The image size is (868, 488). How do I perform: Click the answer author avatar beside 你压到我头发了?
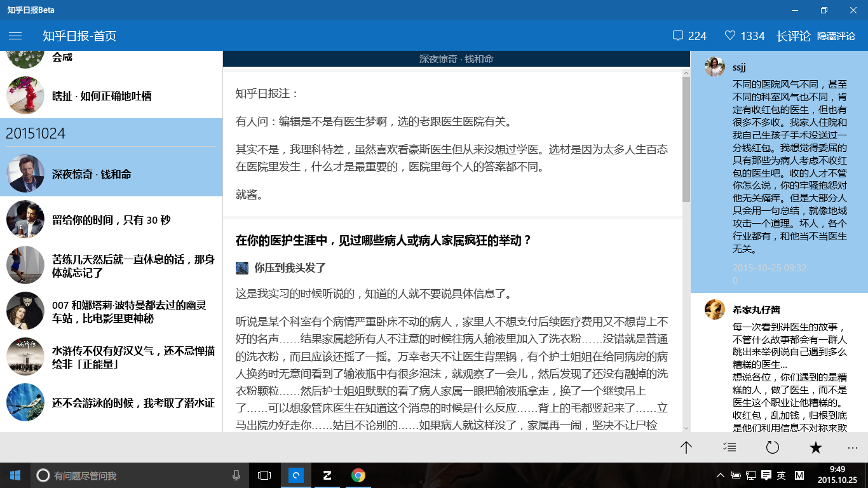242,268
